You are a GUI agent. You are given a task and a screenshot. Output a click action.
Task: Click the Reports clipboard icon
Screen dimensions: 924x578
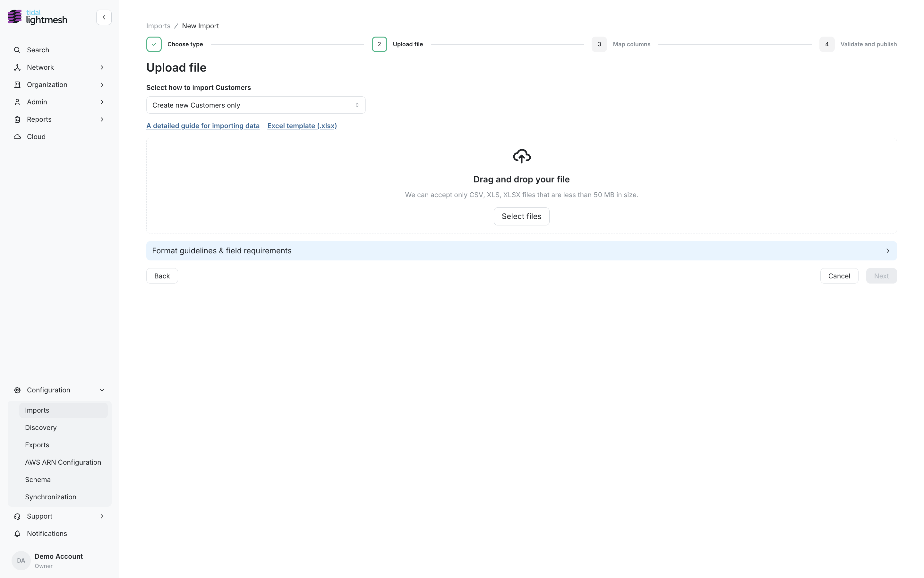[17, 119]
